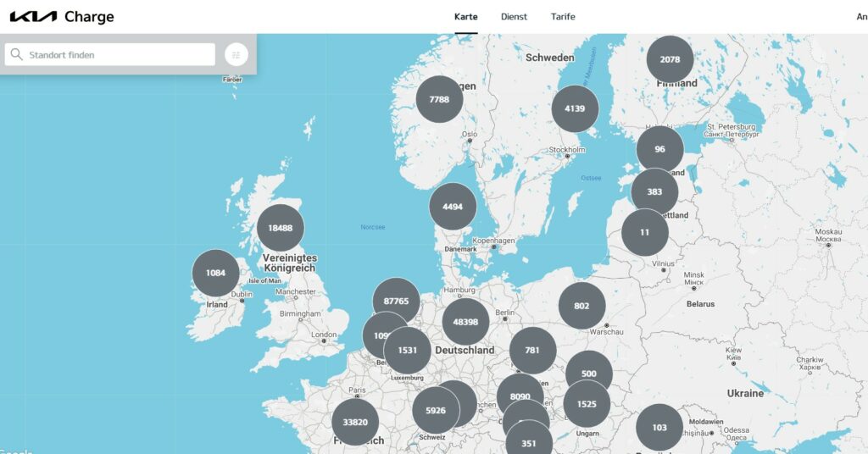Click the Hamburg city label
The image size is (868, 454).
coord(459,290)
